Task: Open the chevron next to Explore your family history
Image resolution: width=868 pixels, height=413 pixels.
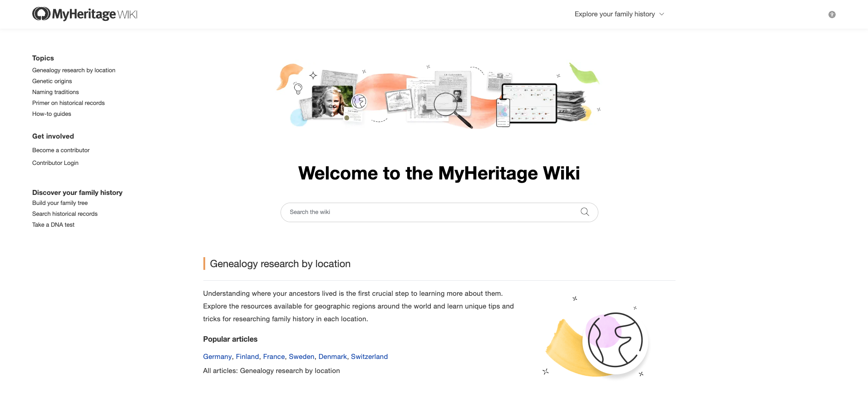Action: click(x=662, y=14)
